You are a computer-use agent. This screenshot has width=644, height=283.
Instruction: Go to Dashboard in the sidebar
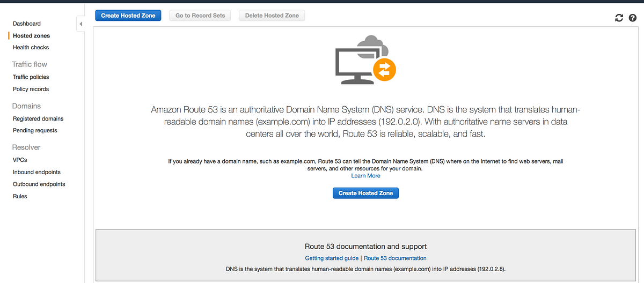tap(27, 24)
